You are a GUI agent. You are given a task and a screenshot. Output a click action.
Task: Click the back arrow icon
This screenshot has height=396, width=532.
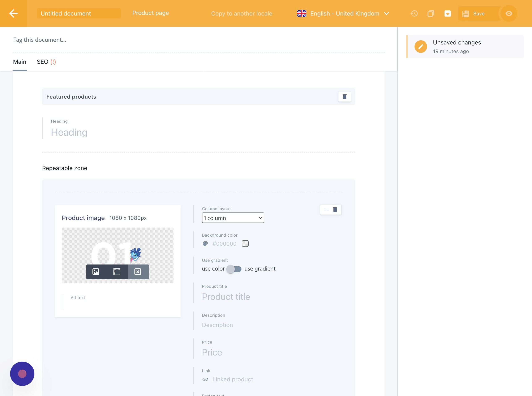(13, 13)
